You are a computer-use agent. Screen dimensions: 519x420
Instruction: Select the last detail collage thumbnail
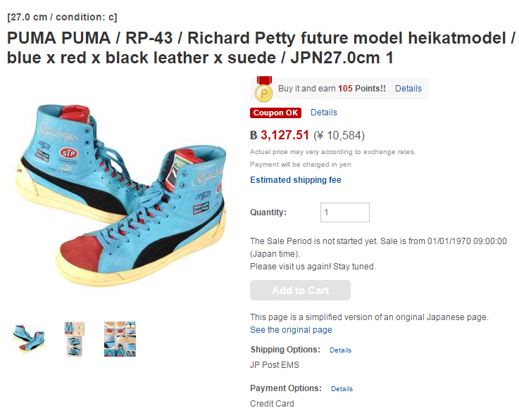pyautogui.click(x=120, y=339)
